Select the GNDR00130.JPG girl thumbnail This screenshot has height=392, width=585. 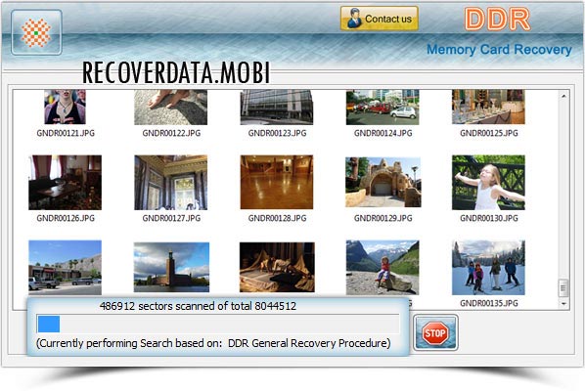(488, 183)
